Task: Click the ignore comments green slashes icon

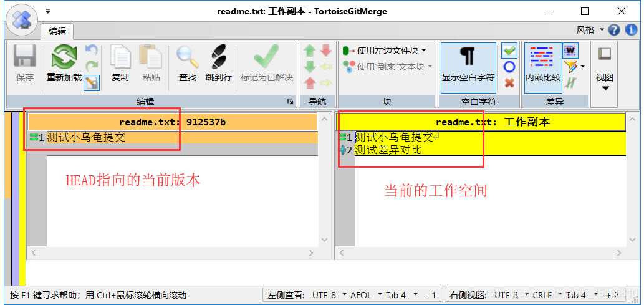Action: [569, 82]
